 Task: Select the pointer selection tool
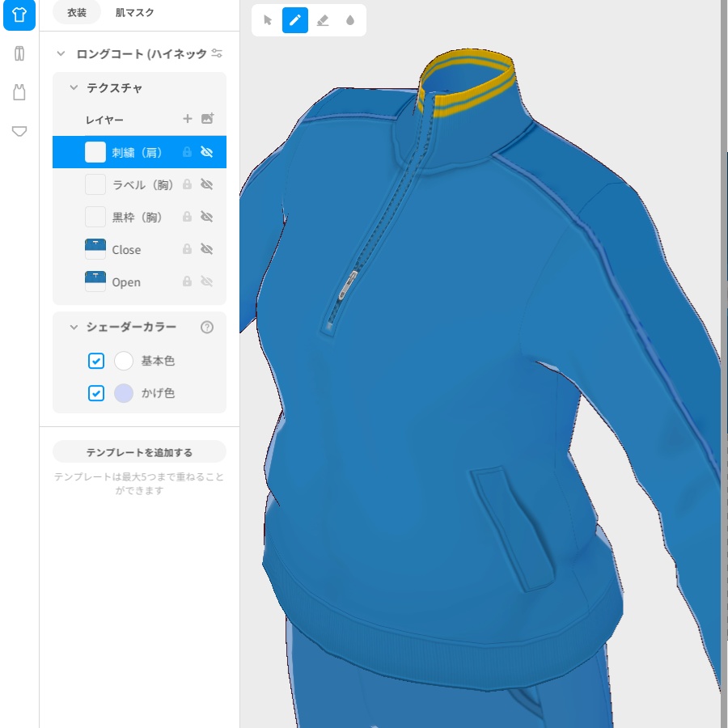pos(266,20)
